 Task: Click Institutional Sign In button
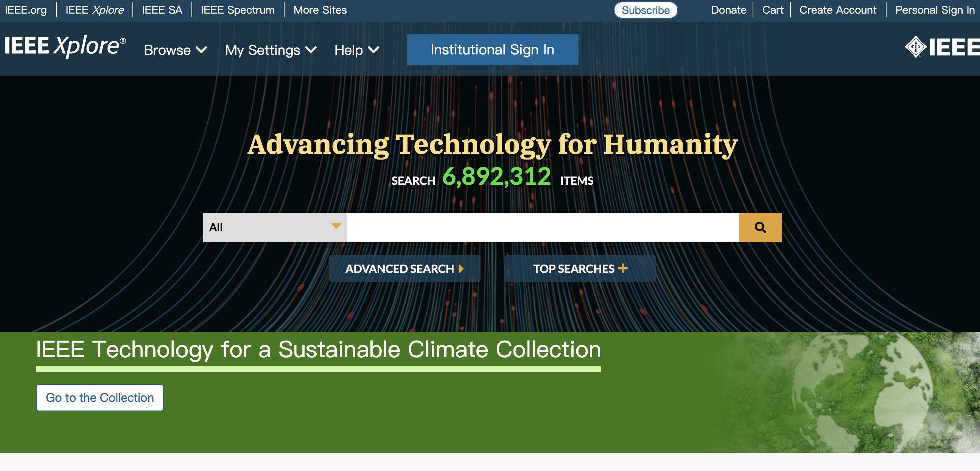click(492, 50)
